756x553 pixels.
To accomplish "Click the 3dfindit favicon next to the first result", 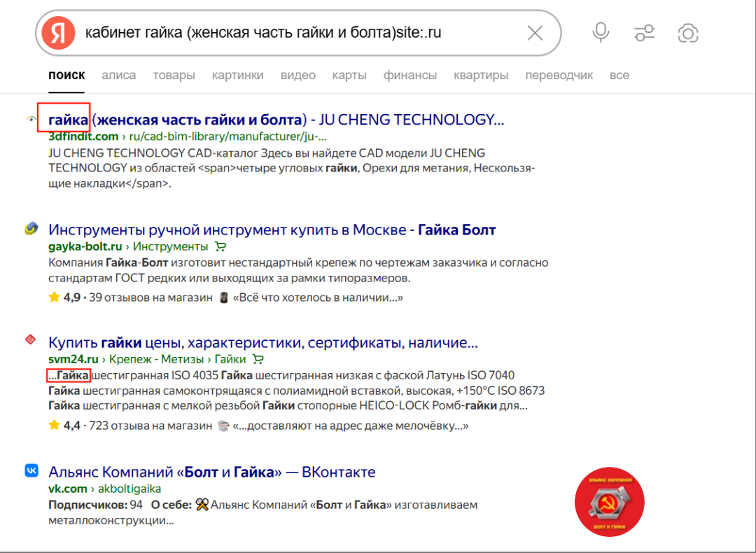I will tap(31, 118).
